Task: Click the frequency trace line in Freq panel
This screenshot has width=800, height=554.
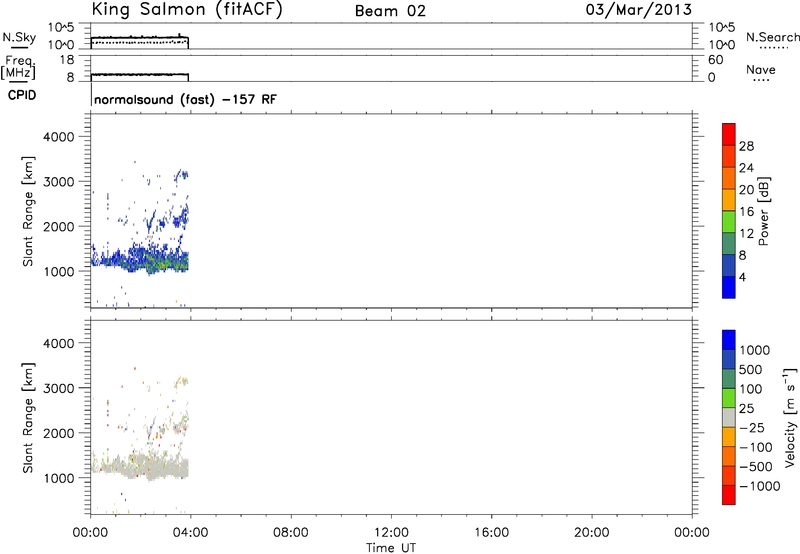Action: pos(140,74)
